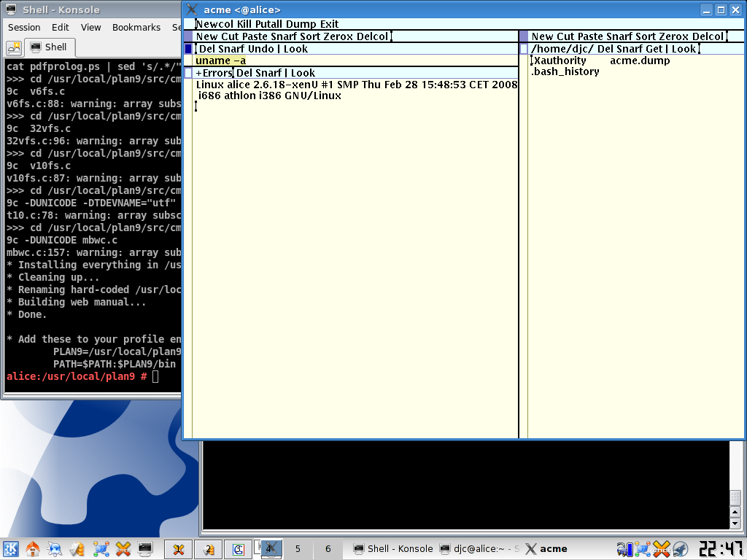Click the 'Linux alice 2.6.18-xenU' output line
The image size is (747, 560).
click(x=356, y=85)
